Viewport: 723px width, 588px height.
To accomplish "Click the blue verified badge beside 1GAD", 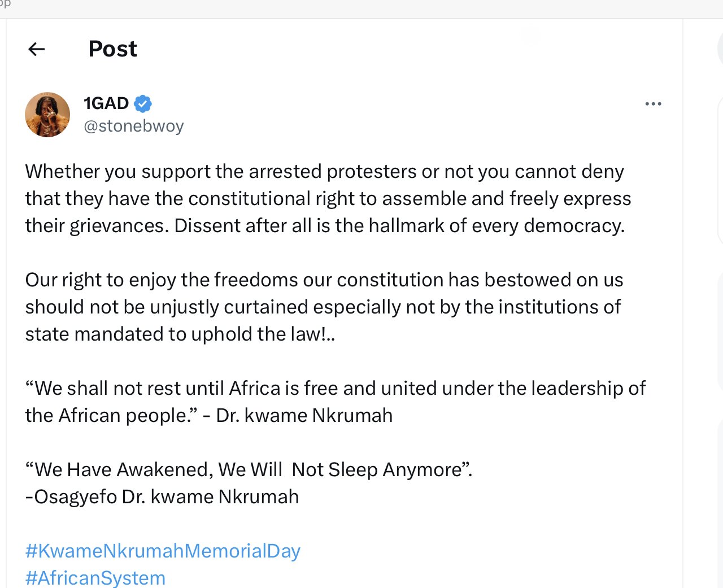I will coord(142,103).
